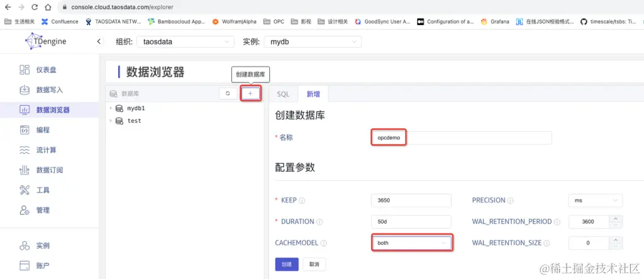644x279 pixels.
Task: Select 数据浏览器 in the sidebar
Action: pos(49,110)
